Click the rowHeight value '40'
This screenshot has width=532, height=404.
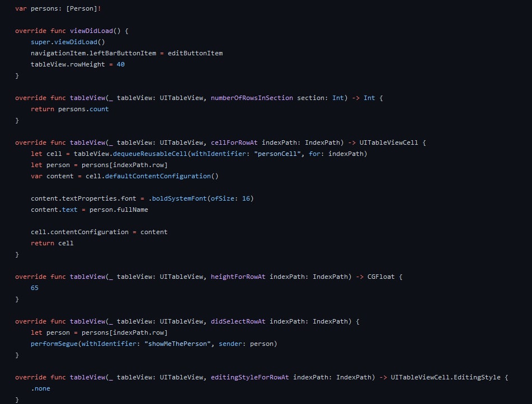pyautogui.click(x=121, y=64)
